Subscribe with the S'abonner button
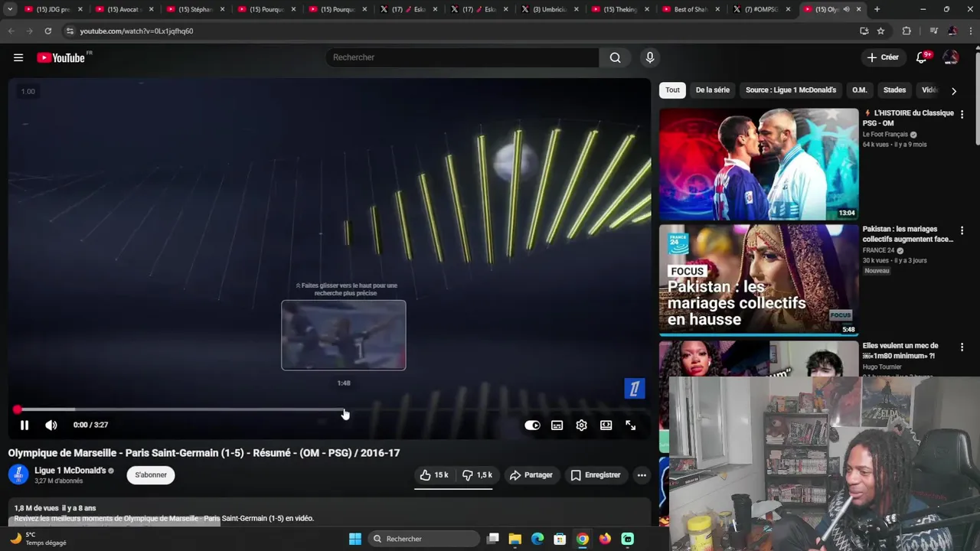The image size is (980, 551). 151,475
